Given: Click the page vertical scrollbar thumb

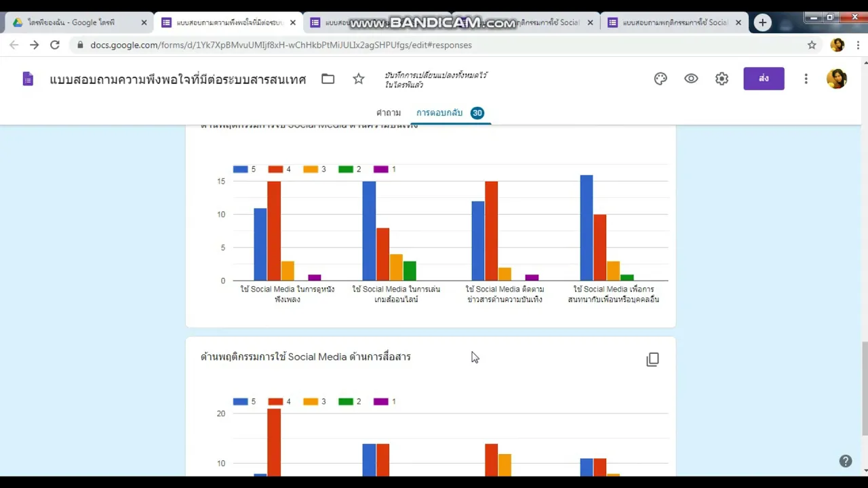Looking at the screenshot, I should [x=865, y=389].
